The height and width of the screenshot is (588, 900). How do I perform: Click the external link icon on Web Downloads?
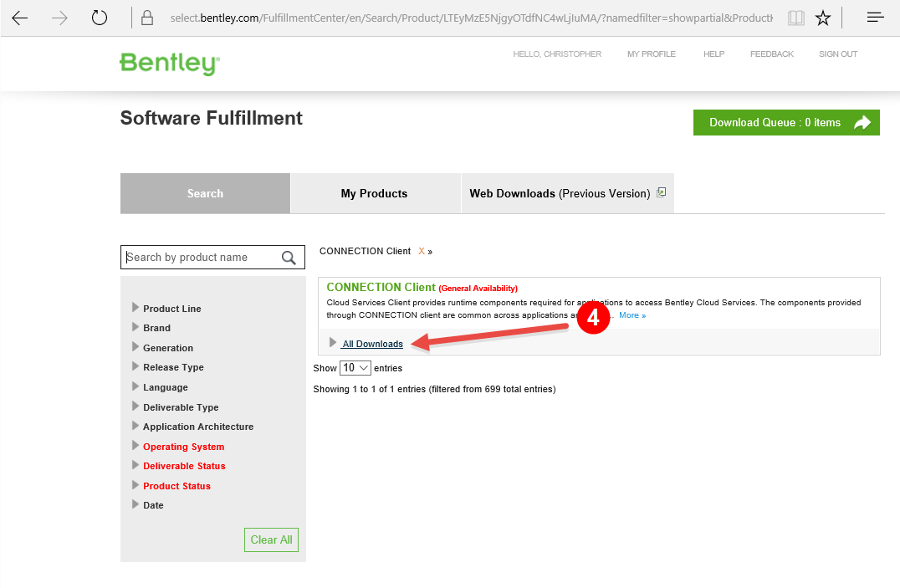(662, 192)
